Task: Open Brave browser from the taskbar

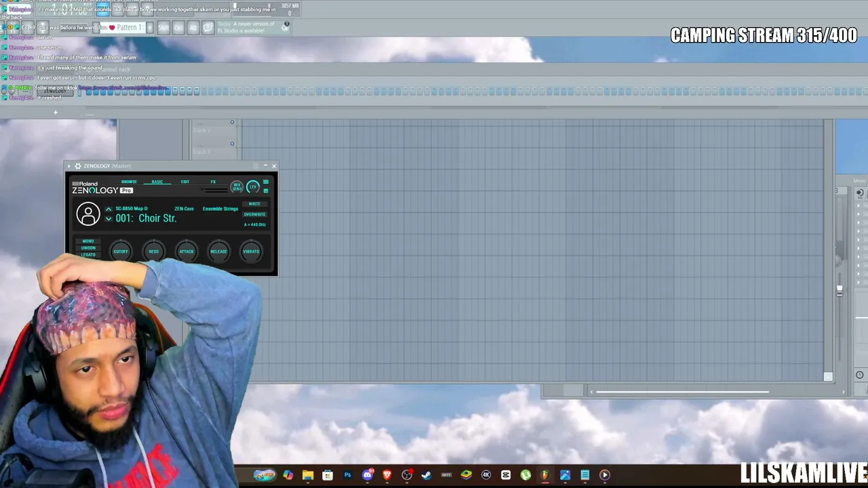Action: (387, 475)
